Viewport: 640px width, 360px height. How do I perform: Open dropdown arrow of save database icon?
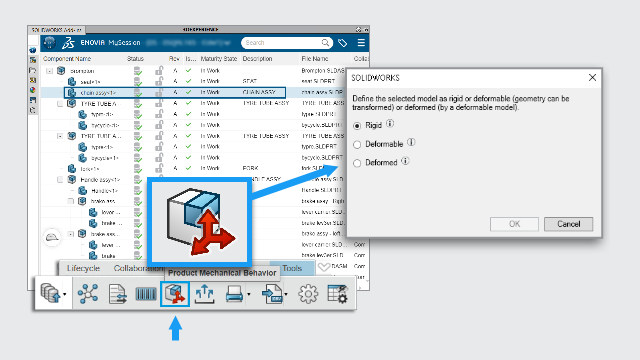coord(64,294)
